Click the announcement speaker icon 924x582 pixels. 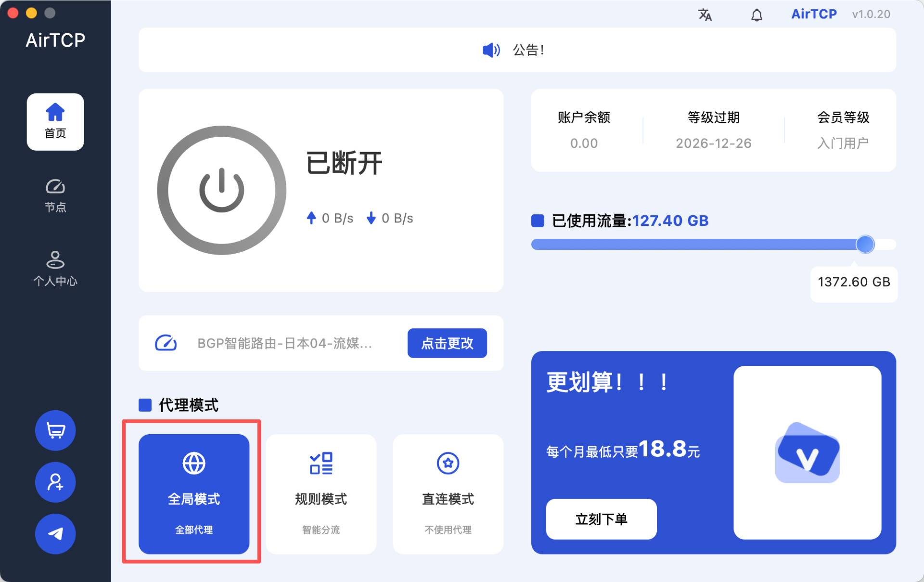[x=491, y=50]
